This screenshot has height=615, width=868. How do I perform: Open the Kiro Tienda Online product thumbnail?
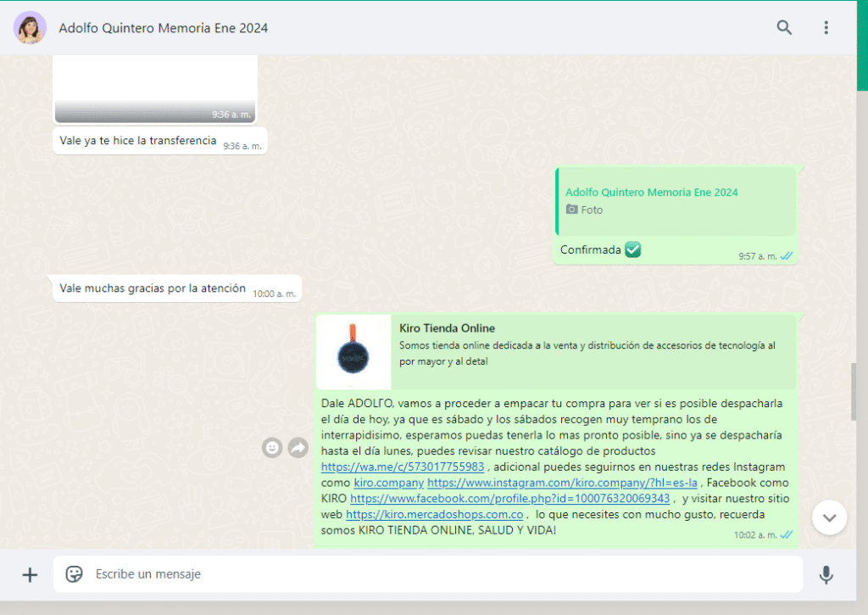(x=353, y=352)
